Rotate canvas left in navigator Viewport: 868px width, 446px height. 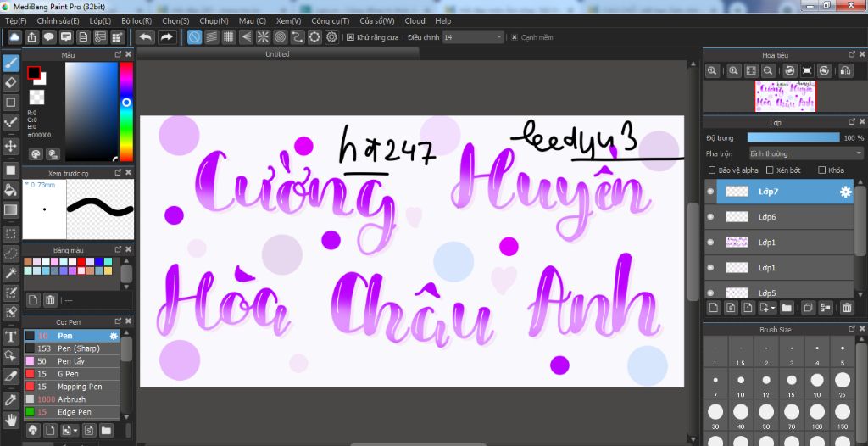[x=791, y=71]
